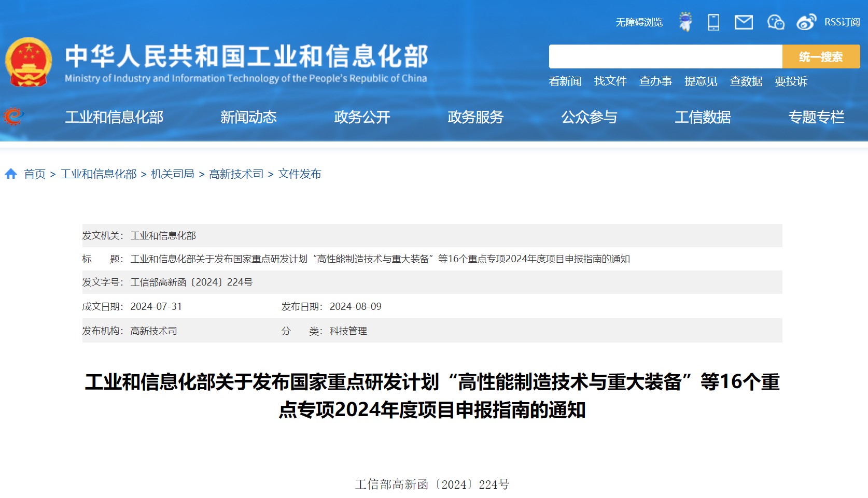The height and width of the screenshot is (498, 868).
Task: Open the 新闻动态 navigation menu
Action: pos(249,118)
